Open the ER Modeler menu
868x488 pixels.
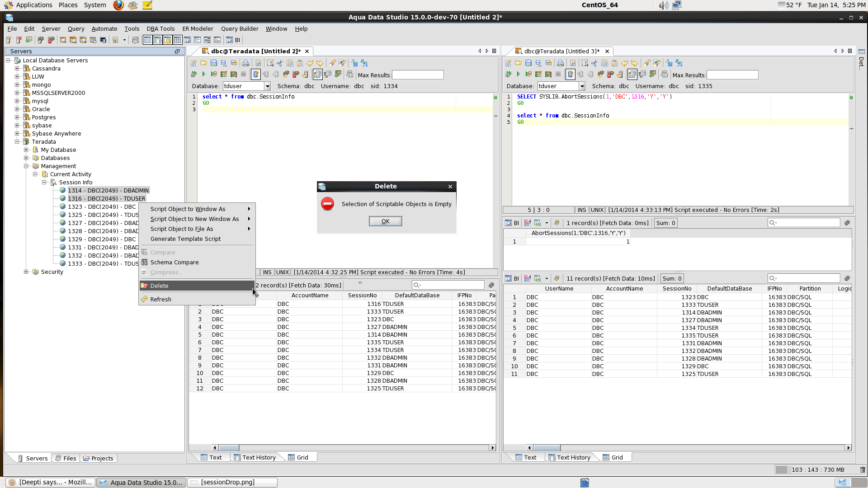[x=198, y=28]
